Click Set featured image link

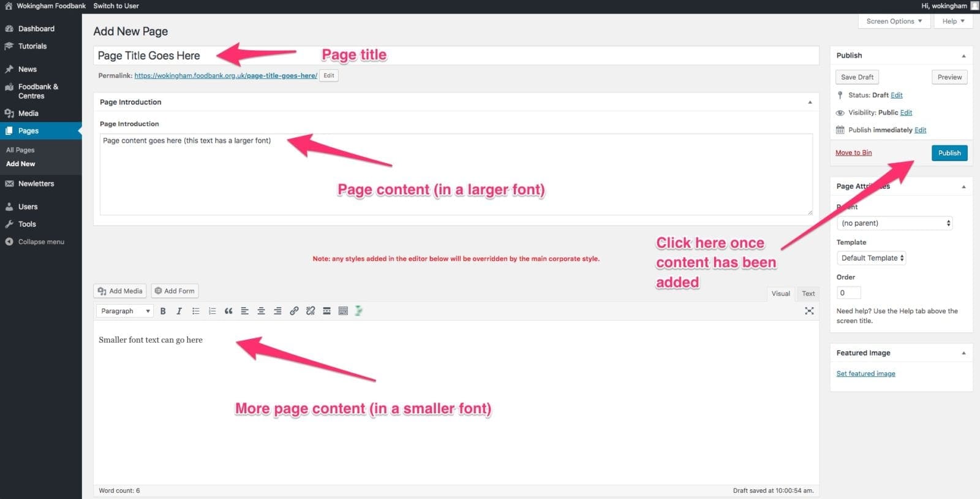865,373
